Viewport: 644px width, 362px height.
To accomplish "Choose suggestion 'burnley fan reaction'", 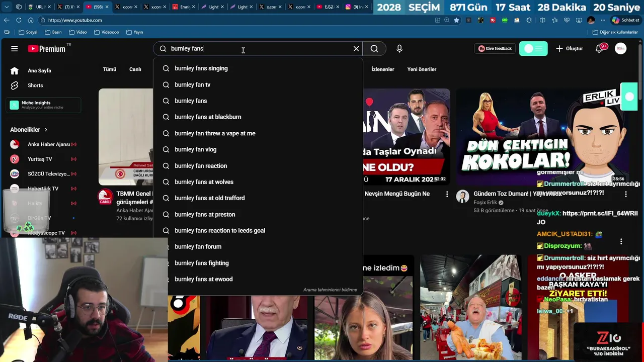I will coord(258,166).
